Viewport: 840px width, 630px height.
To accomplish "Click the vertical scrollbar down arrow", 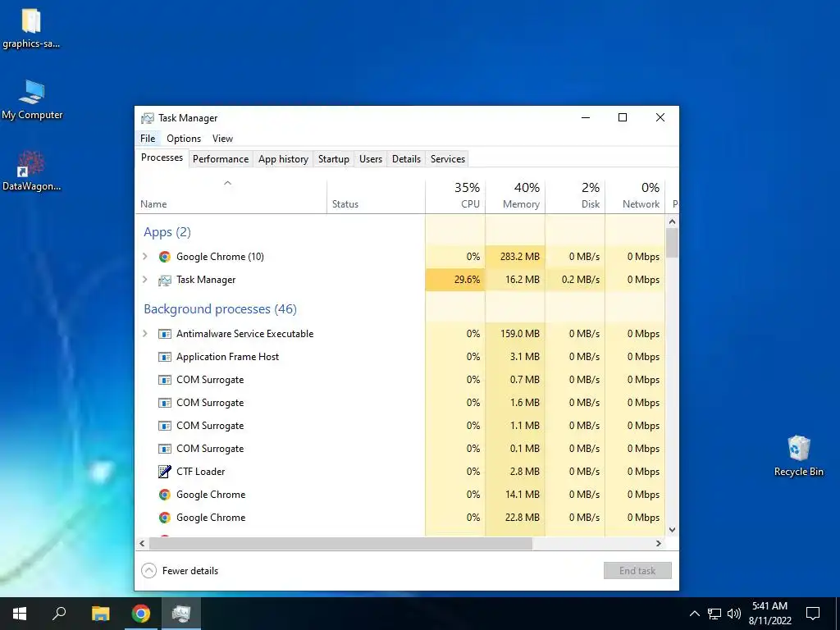I will coord(673,530).
